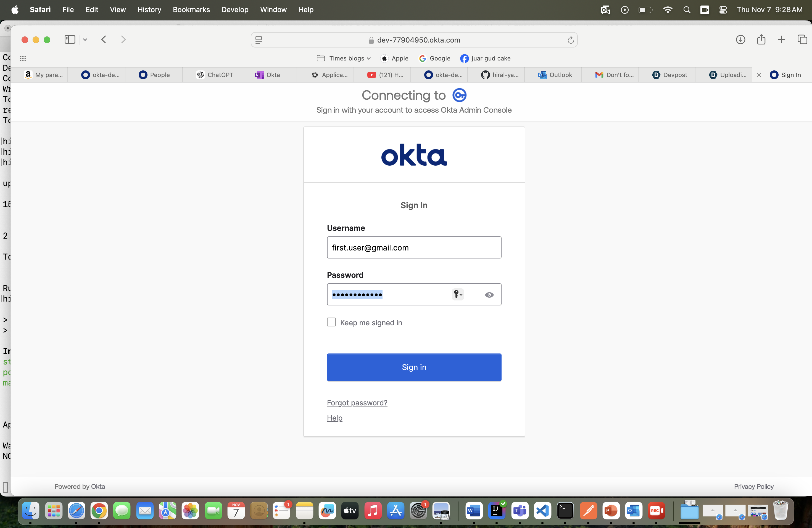Click the Forgot password? link
Image resolution: width=812 pixels, height=528 pixels.
pyautogui.click(x=357, y=402)
